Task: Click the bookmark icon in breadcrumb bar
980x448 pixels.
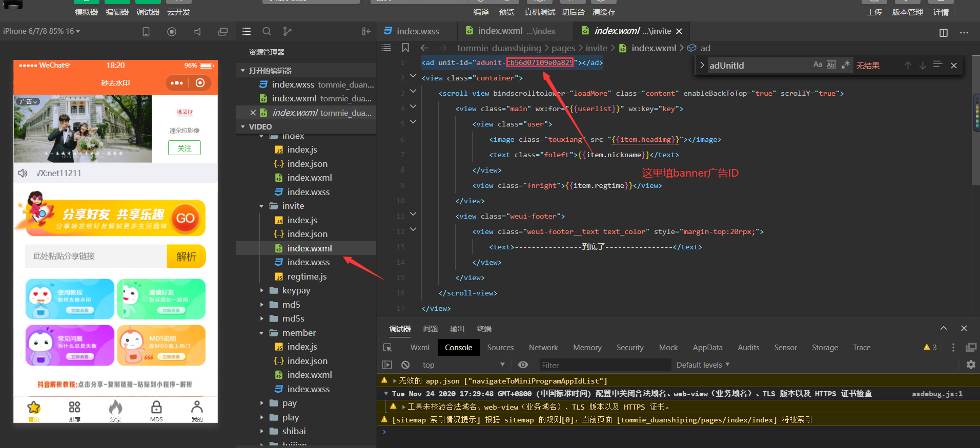Action: (405, 48)
